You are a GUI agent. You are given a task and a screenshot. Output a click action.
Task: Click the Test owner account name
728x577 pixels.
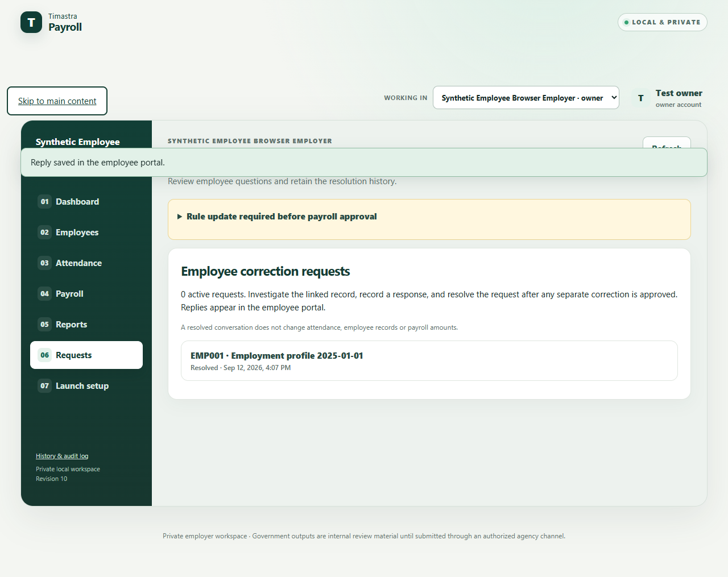click(679, 93)
